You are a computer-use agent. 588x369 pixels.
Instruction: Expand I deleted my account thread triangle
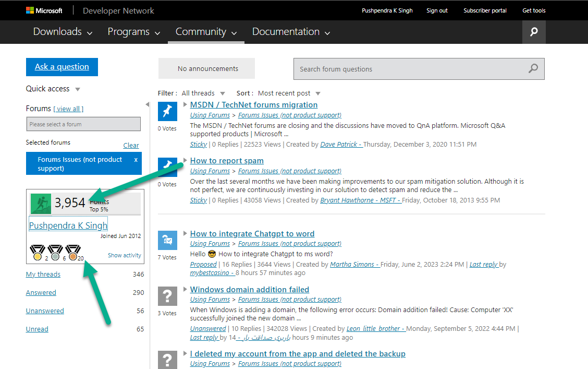tap(185, 353)
